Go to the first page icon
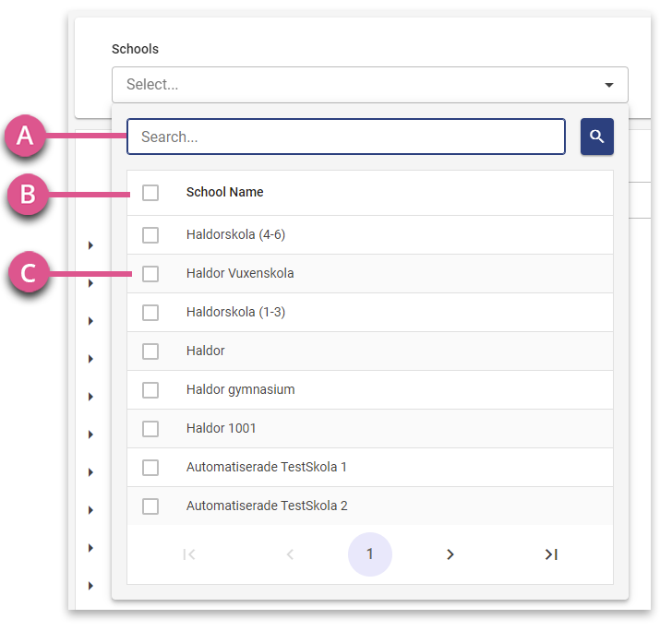Screen dimensions: 672x631 tap(189, 554)
